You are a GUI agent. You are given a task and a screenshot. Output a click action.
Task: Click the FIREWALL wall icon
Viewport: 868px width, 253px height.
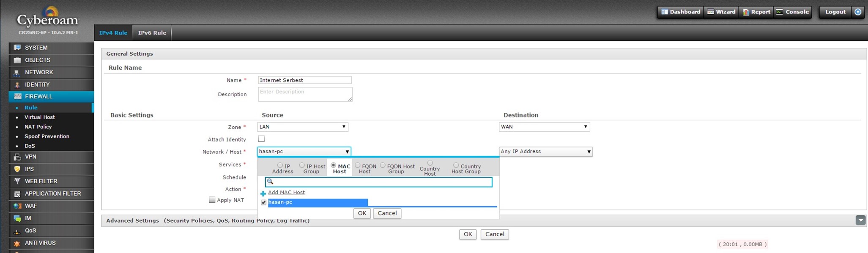[17, 96]
